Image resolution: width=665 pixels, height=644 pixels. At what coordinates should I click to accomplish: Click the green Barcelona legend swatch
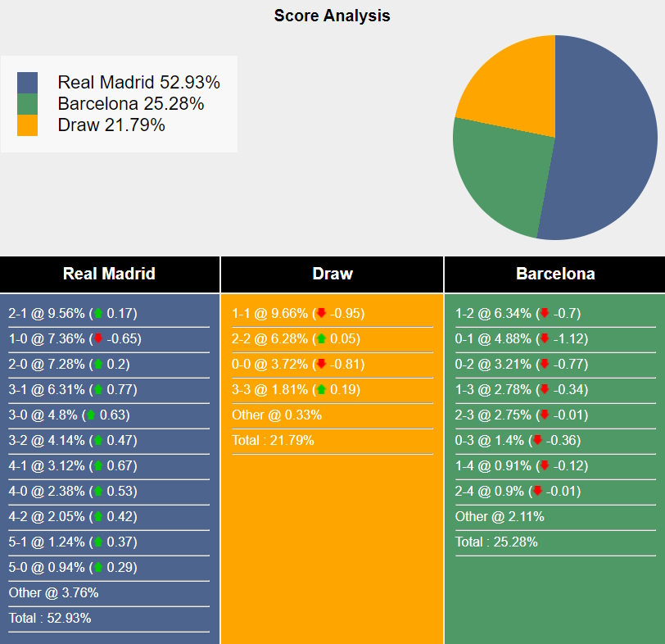(27, 104)
